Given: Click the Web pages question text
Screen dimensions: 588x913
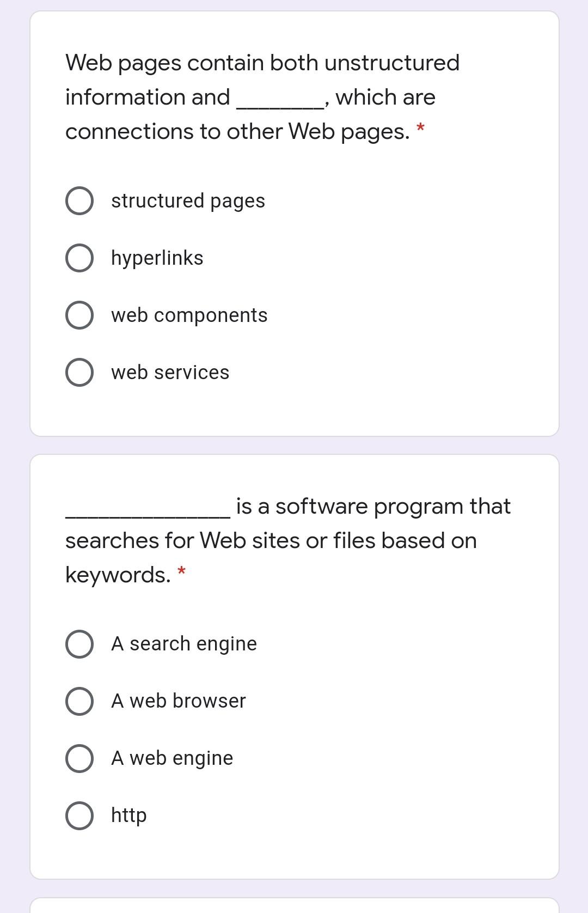Looking at the screenshot, I should pos(245,96).
